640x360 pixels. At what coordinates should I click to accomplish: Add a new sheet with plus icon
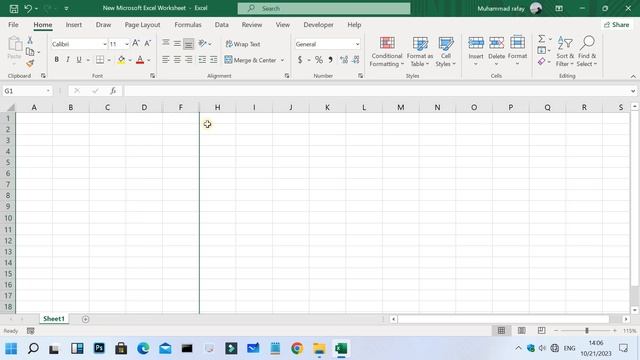tap(85, 319)
